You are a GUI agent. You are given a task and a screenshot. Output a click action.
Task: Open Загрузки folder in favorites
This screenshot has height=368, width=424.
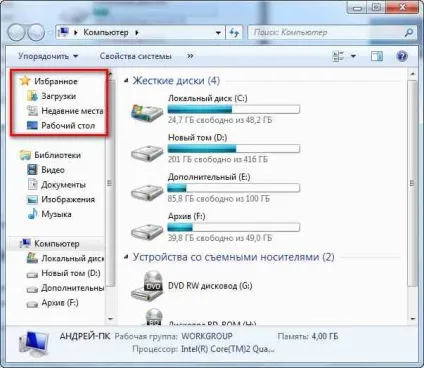click(58, 96)
